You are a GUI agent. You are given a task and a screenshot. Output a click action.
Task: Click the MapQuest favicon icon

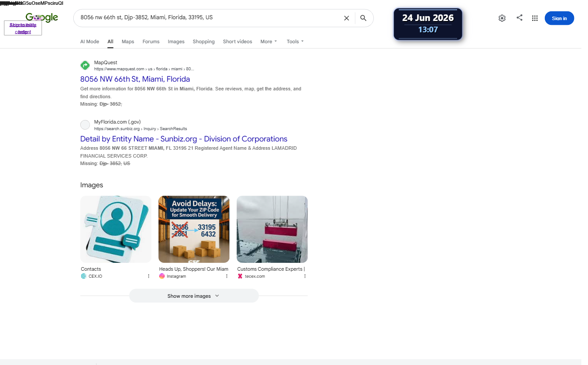[x=85, y=65]
